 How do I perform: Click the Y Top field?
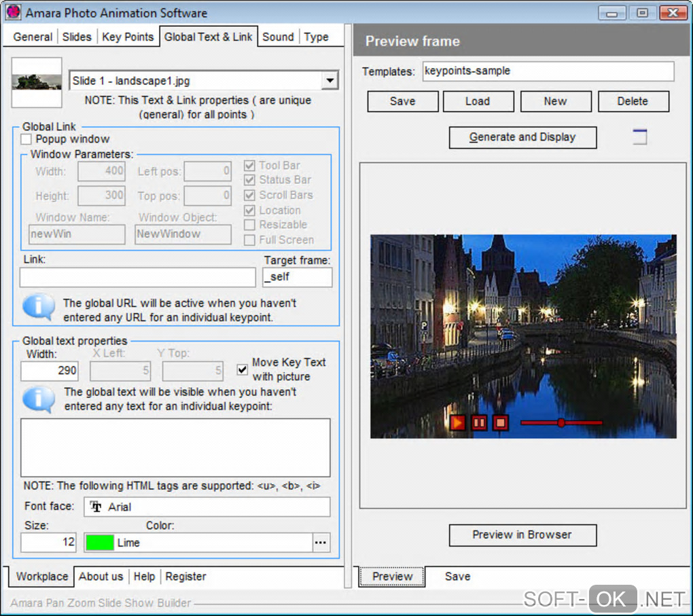193,371
